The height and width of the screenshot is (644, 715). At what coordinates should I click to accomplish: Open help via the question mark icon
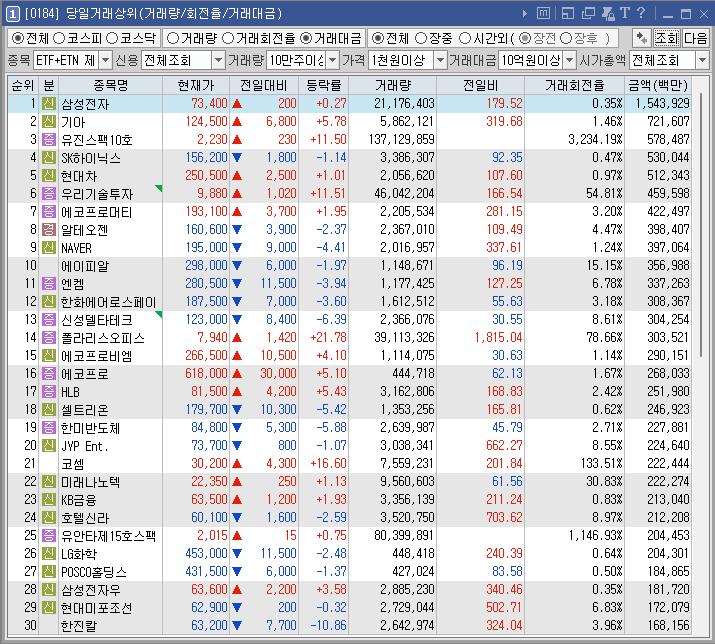pyautogui.click(x=641, y=13)
